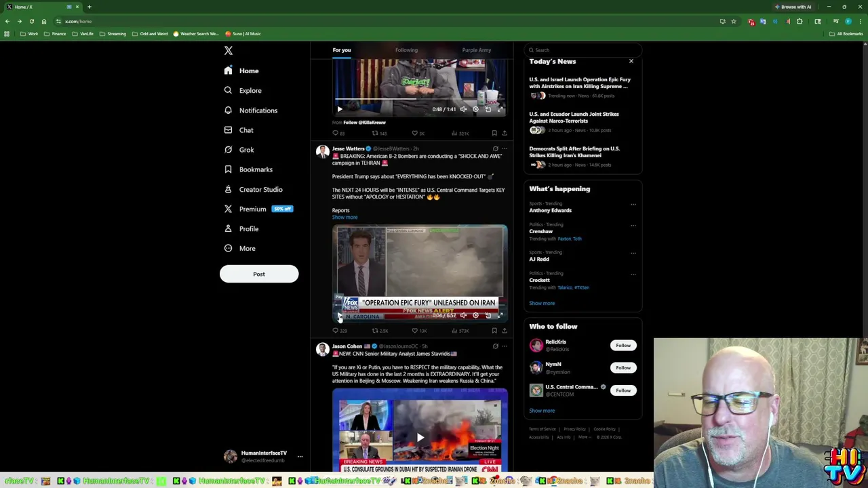The width and height of the screenshot is (868, 488).
Task: Reload the page in browser toolbar
Action: [31, 22]
